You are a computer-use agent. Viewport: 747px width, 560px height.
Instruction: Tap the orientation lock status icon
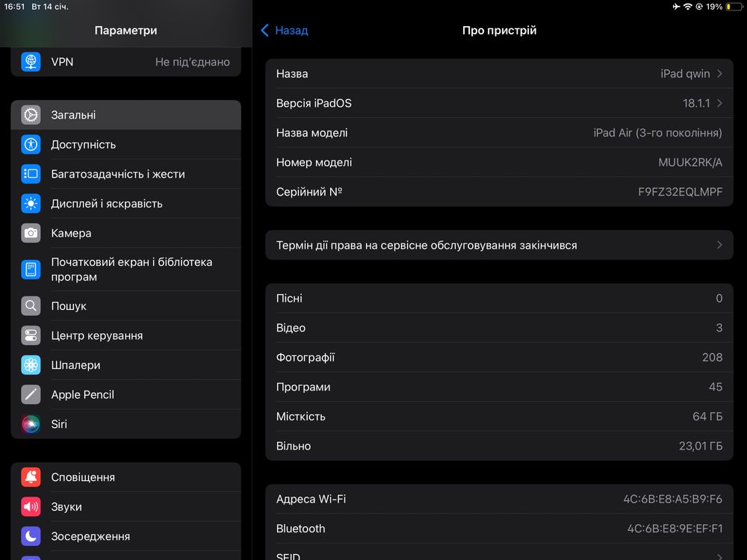point(699,7)
